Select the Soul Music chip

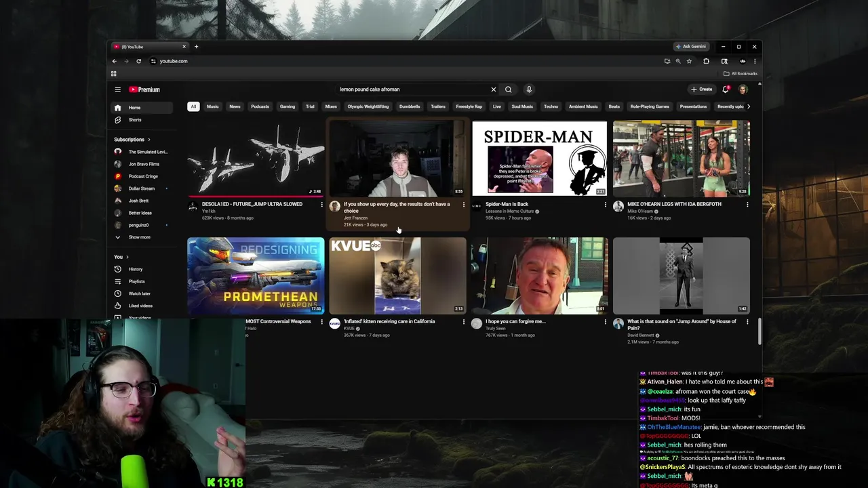click(x=522, y=106)
